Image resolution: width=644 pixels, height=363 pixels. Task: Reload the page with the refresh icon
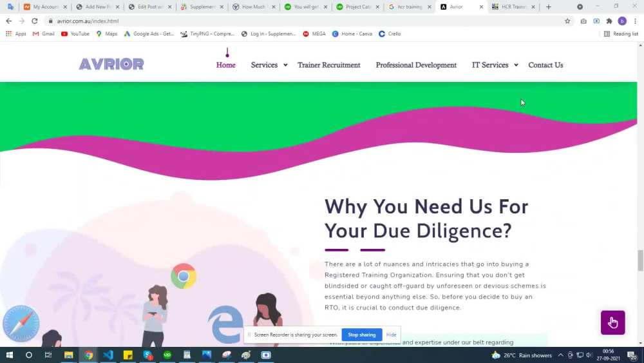[x=35, y=21]
